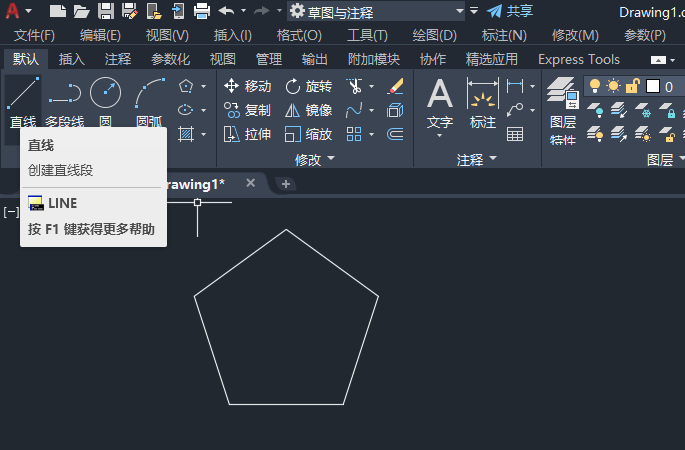Click the 复制 (Copy) tool
This screenshot has width=685, height=450.
[x=247, y=110]
